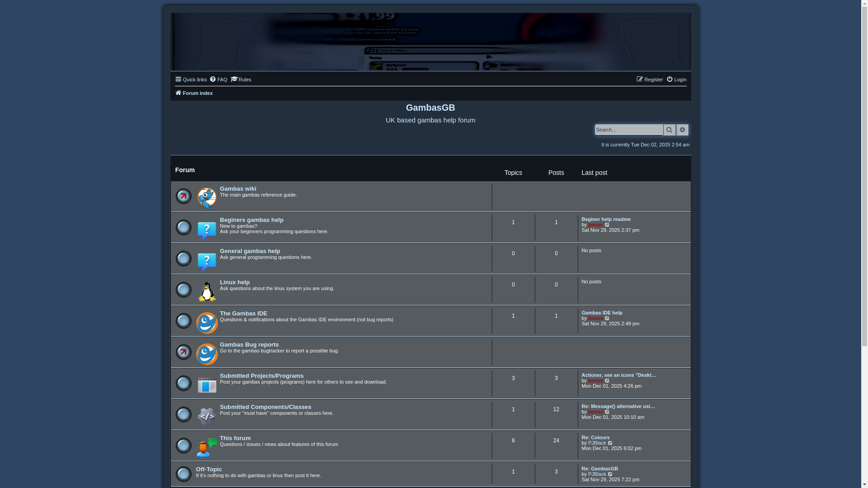View latest post icon for Re: Colours

pyautogui.click(x=610, y=443)
